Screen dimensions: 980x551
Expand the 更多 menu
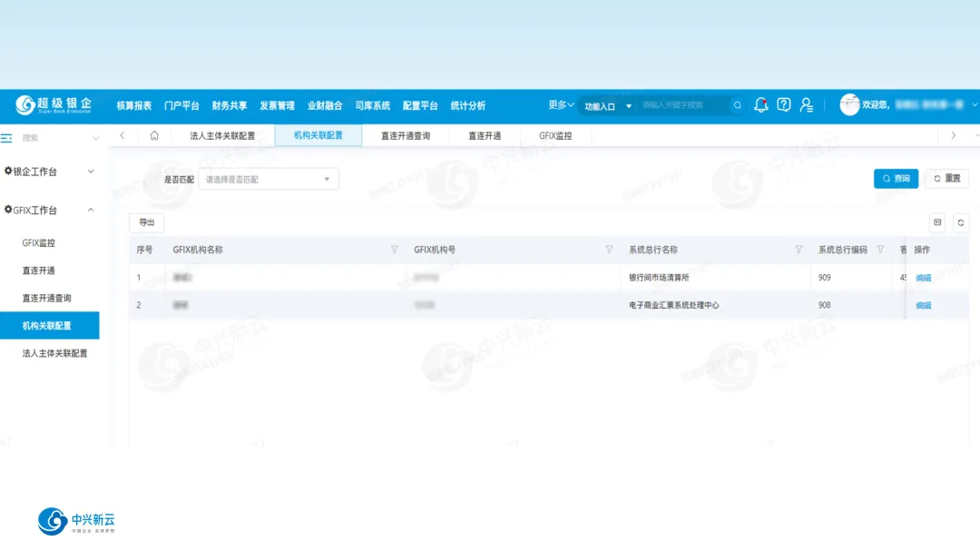pyautogui.click(x=561, y=105)
